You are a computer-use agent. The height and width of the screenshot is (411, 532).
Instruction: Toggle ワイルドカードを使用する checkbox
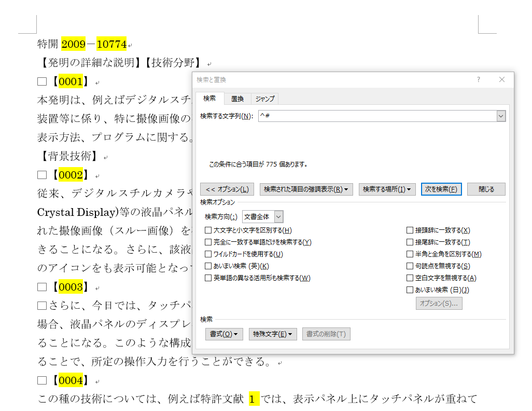point(208,254)
